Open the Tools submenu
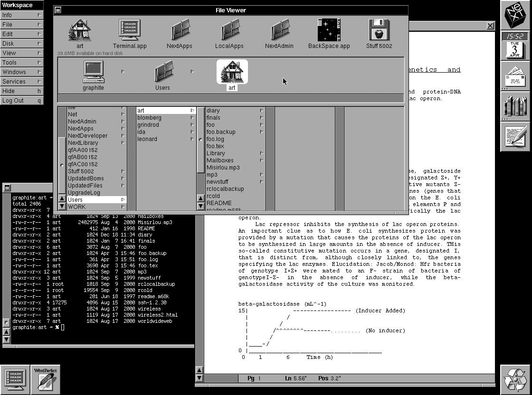The width and height of the screenshot is (532, 395). point(22,62)
